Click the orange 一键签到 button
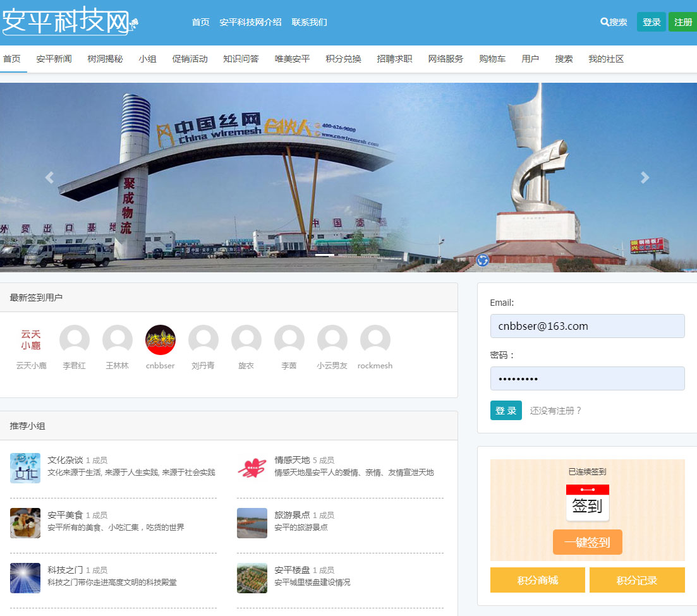 coord(587,542)
